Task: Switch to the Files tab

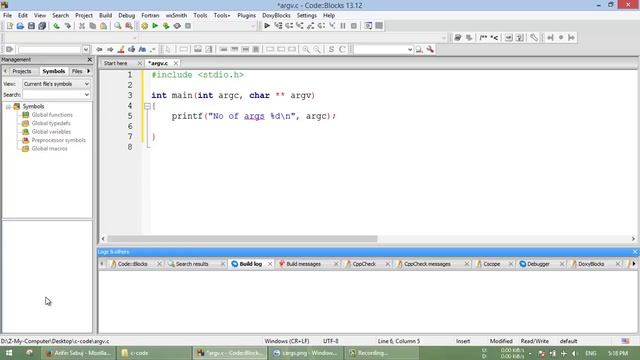Action: point(77,71)
